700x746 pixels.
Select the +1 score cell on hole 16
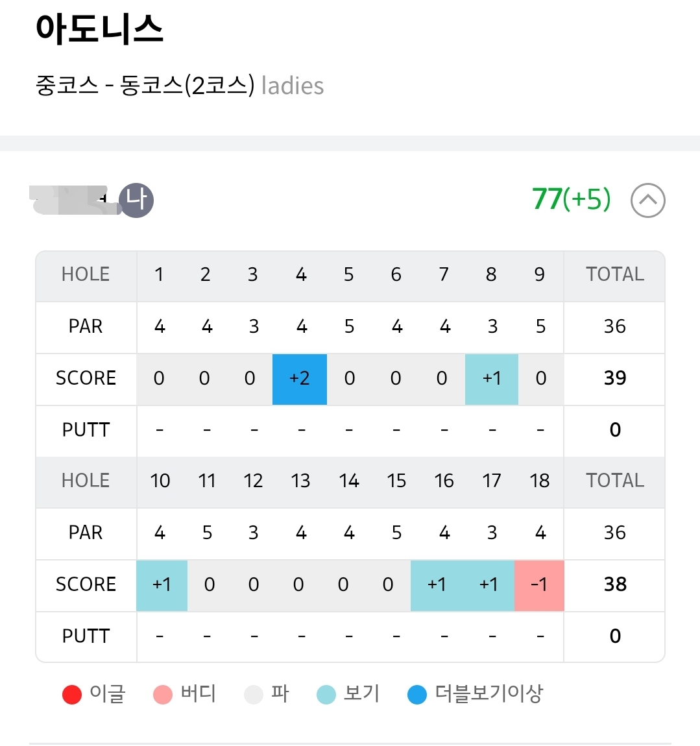tap(437, 585)
